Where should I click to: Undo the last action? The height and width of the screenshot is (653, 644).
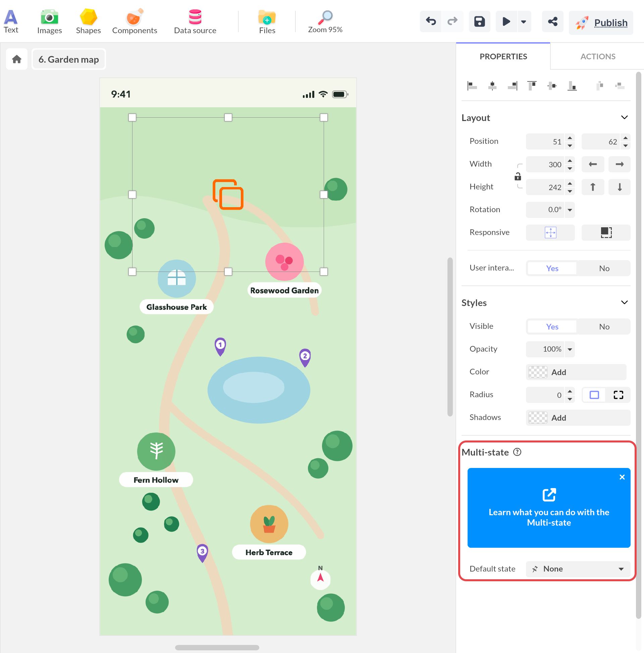click(431, 22)
